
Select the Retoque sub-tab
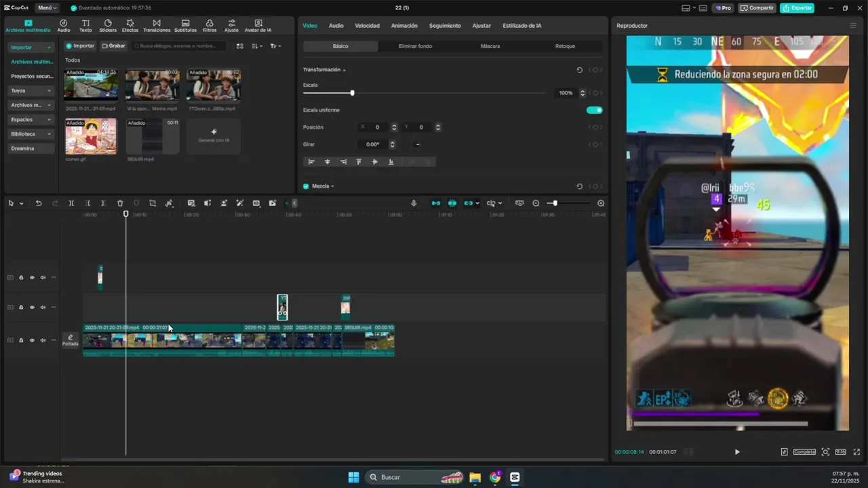[565, 46]
